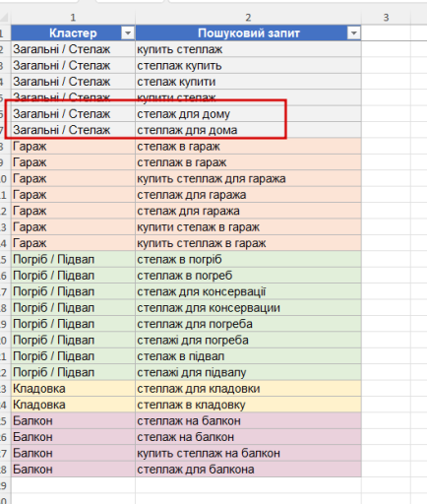This screenshot has width=427, height=504.
Task: Select the cell reading exactly 'стелаж в гараж'
Action: [248, 146]
